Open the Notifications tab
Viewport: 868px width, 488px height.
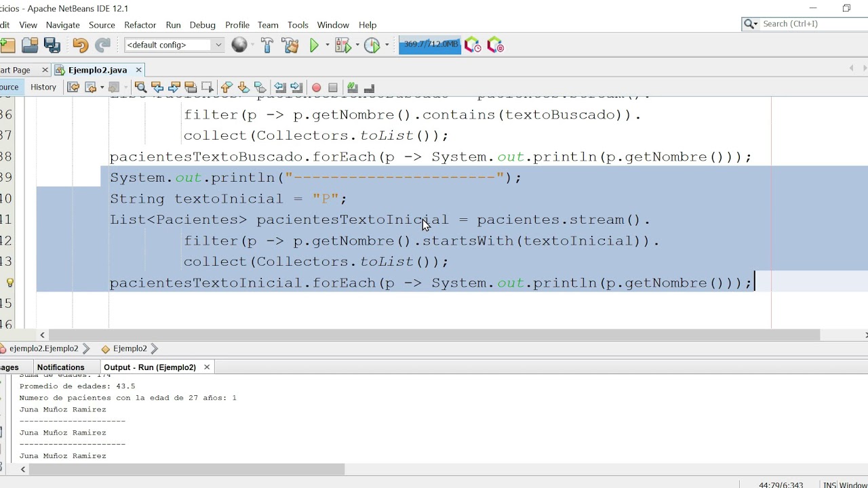[x=60, y=367]
